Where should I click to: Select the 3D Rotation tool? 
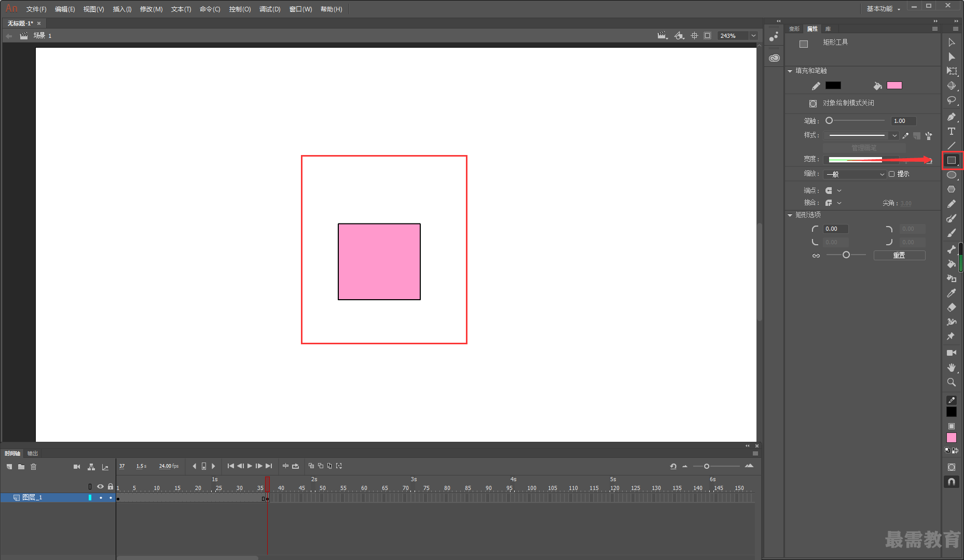[x=952, y=86]
